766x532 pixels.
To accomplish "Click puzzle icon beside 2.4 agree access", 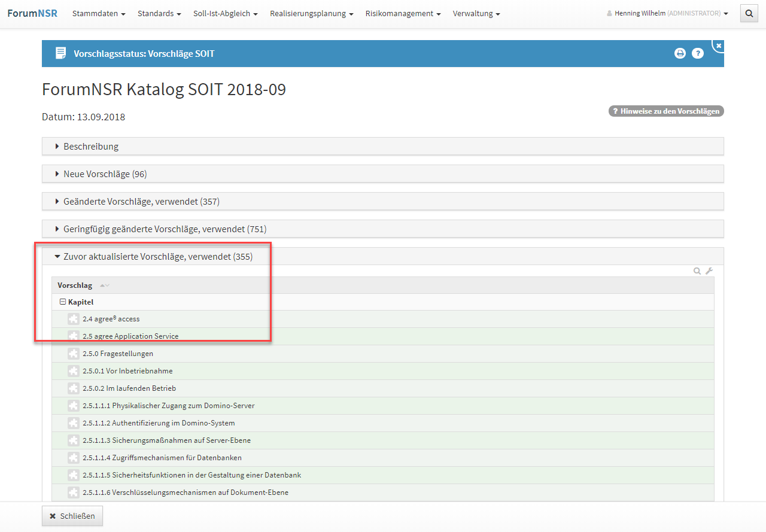I will [x=74, y=319].
